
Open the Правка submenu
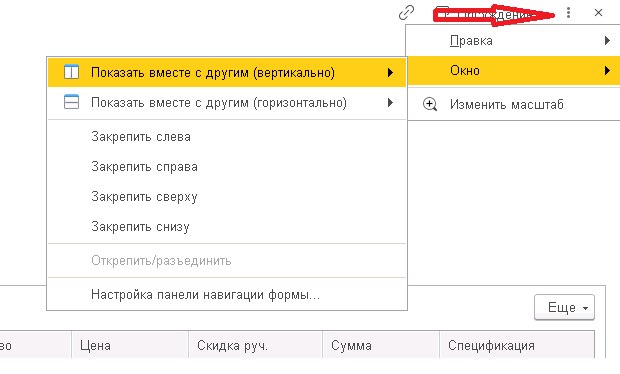tap(513, 40)
